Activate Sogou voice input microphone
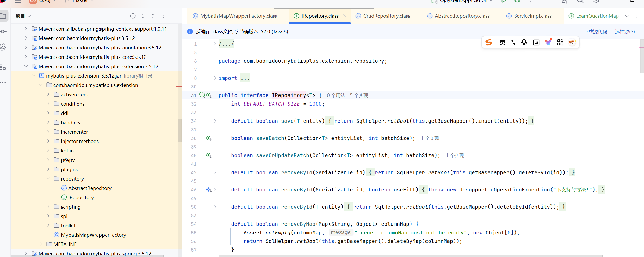Image resolution: width=644 pixels, height=257 pixels. point(524,42)
